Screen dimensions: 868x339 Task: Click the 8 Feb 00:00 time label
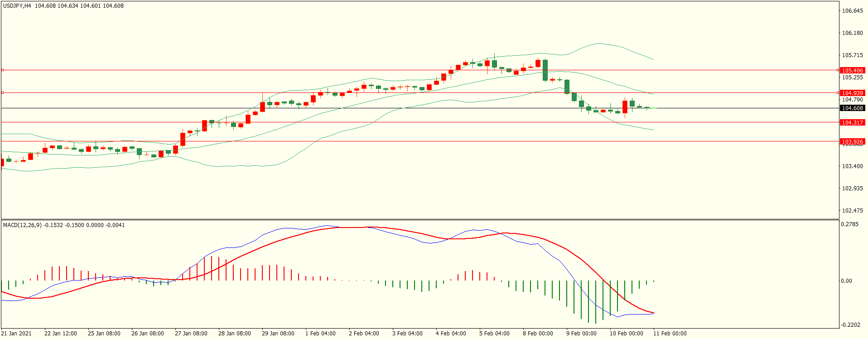point(538,334)
